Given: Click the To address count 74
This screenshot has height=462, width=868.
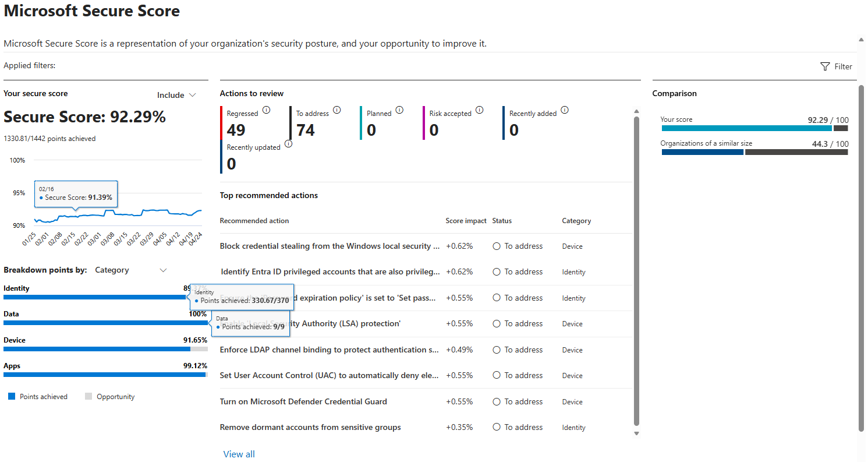Looking at the screenshot, I should click(306, 130).
